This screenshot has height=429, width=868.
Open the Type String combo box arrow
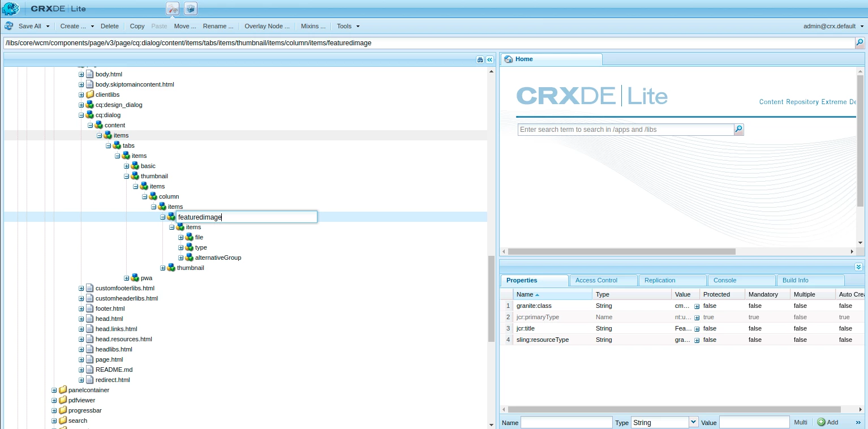[x=693, y=422]
